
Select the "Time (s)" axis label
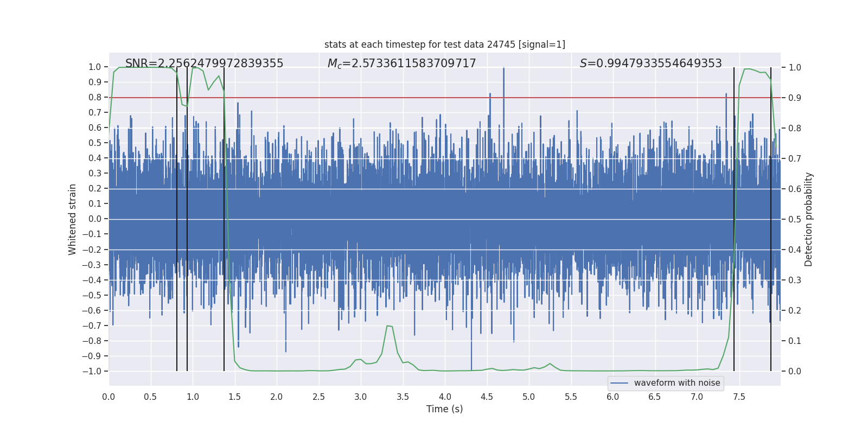pyautogui.click(x=445, y=409)
